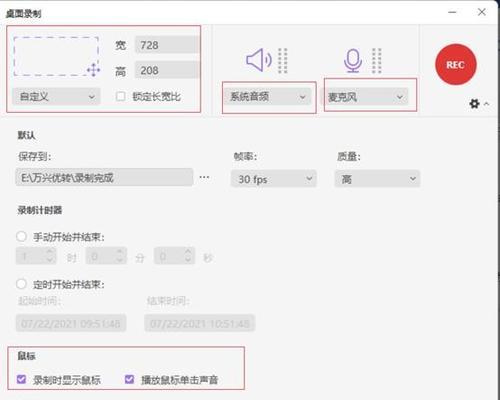The width and height of the screenshot is (500, 400).
Task: Open the 自定义 capture size dropdown
Action: click(56, 97)
